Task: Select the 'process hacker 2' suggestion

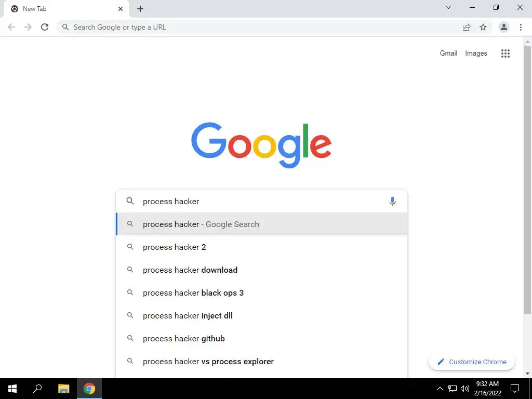Action: point(262,247)
